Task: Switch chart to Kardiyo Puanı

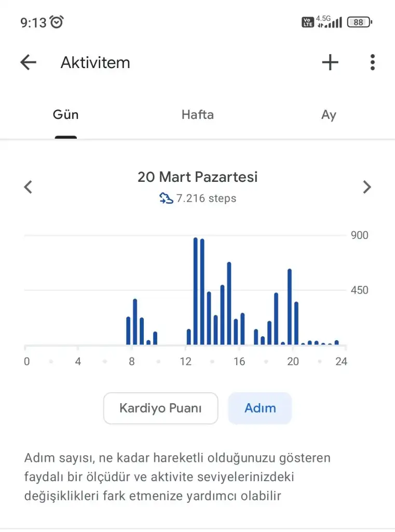Action: (x=160, y=408)
